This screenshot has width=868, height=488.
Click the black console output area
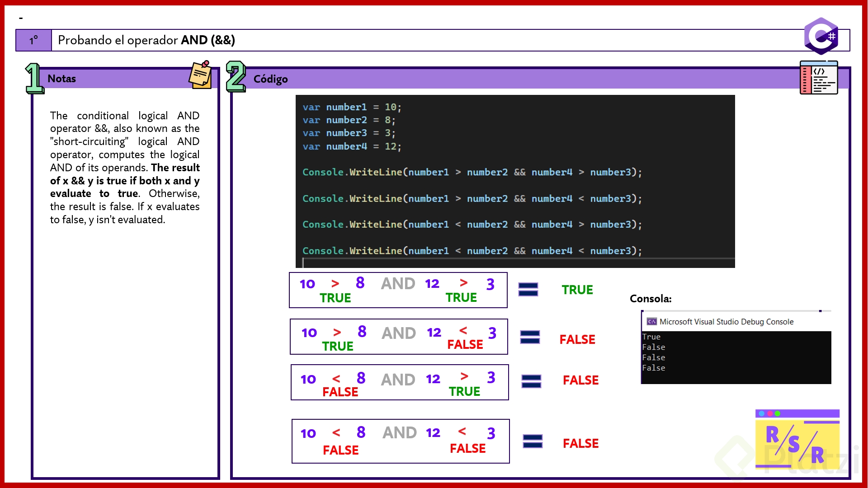[x=736, y=357]
